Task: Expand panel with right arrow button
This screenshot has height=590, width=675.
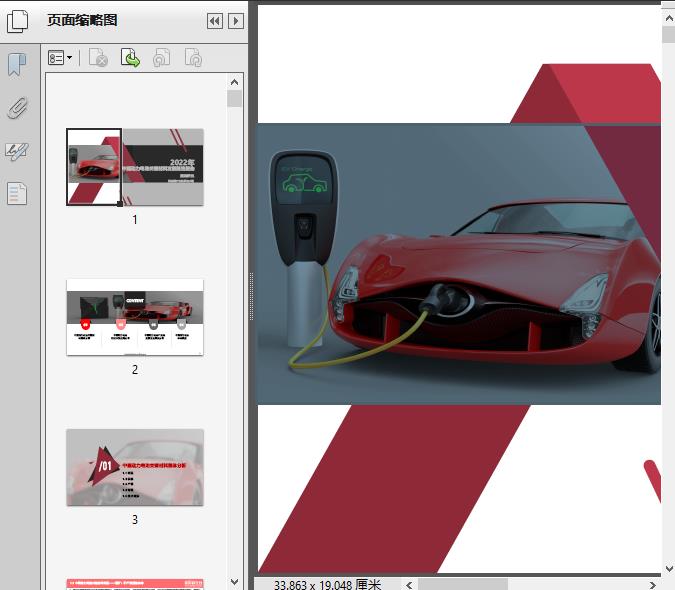Action: pos(235,21)
